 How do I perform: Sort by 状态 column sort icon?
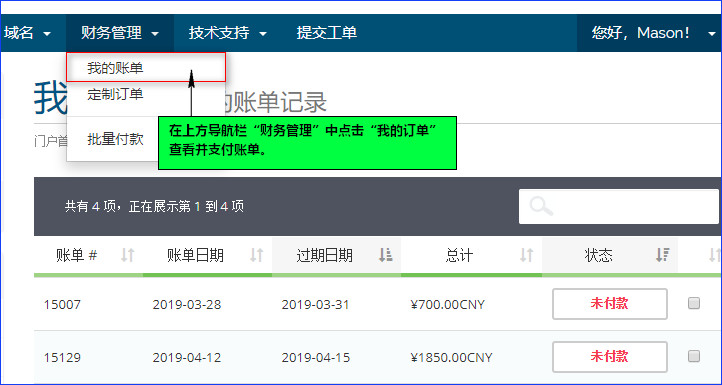tap(663, 255)
